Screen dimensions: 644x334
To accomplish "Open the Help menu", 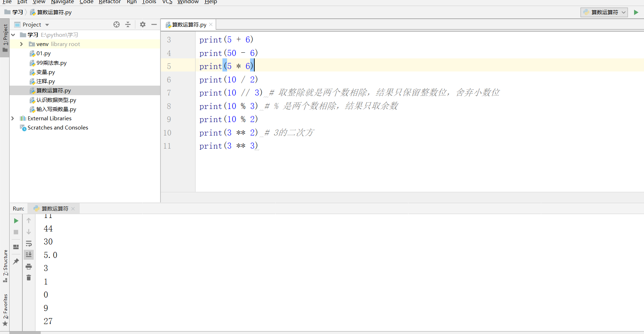I will (211, 2).
